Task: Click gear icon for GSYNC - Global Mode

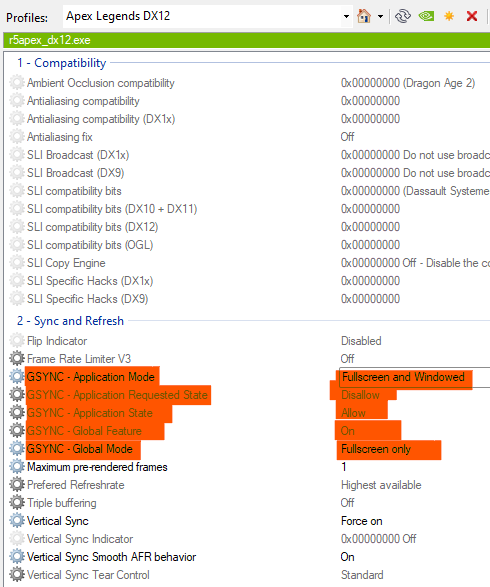Action: [x=17, y=448]
